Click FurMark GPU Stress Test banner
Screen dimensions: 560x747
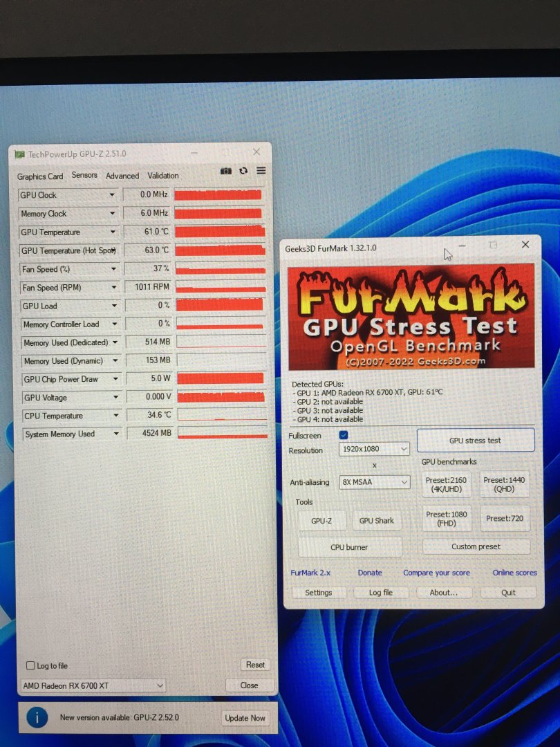411,317
